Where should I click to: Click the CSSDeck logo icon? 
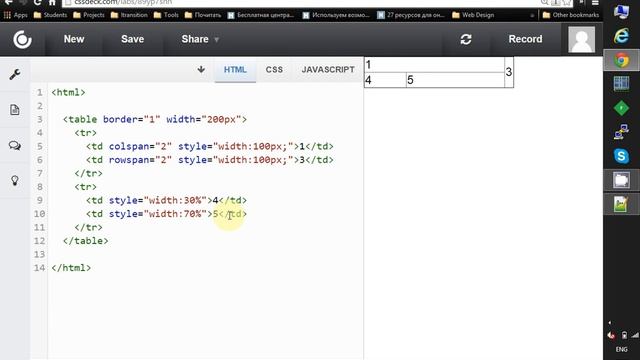pyautogui.click(x=22, y=39)
